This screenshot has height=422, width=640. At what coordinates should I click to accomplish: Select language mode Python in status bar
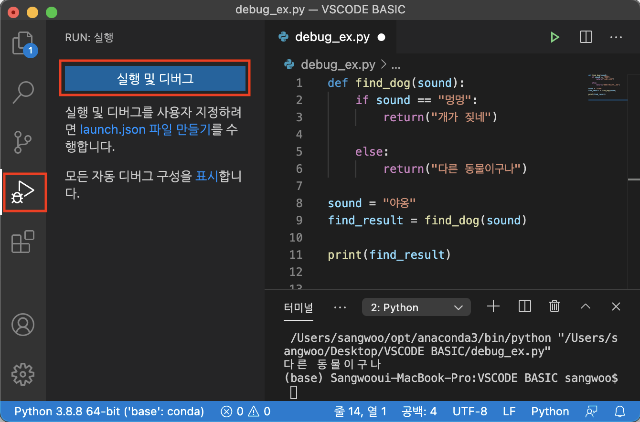550,411
